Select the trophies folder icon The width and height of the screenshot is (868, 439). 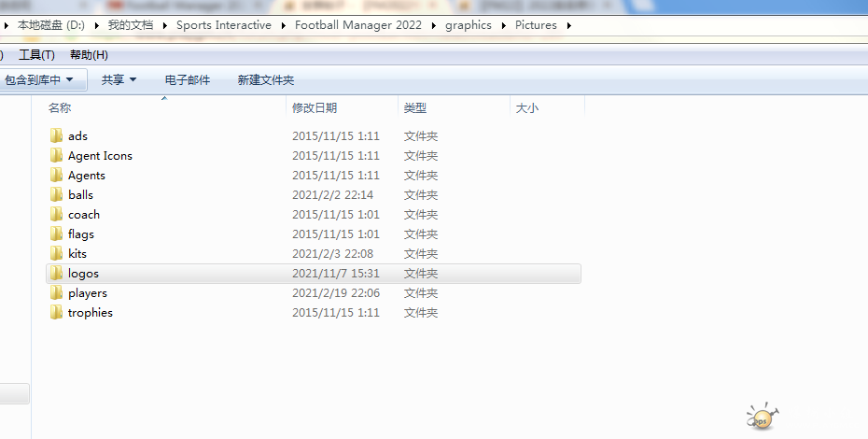[x=56, y=312]
